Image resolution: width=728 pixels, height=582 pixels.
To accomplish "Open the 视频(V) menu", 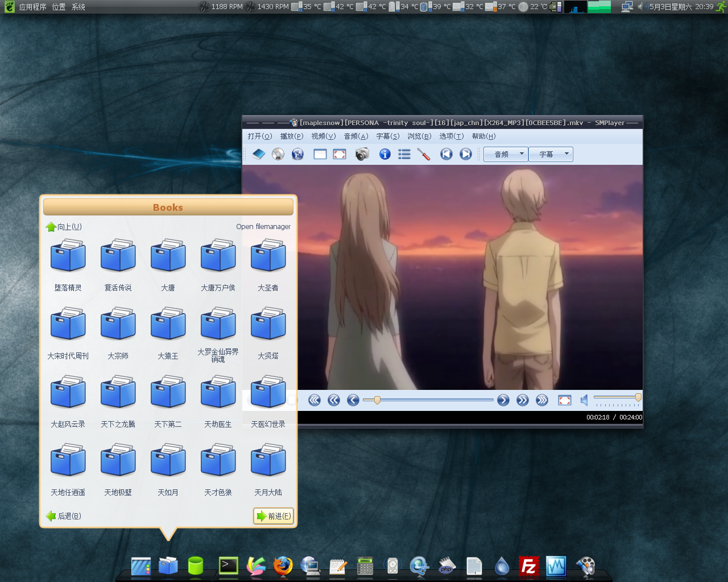I will point(324,136).
